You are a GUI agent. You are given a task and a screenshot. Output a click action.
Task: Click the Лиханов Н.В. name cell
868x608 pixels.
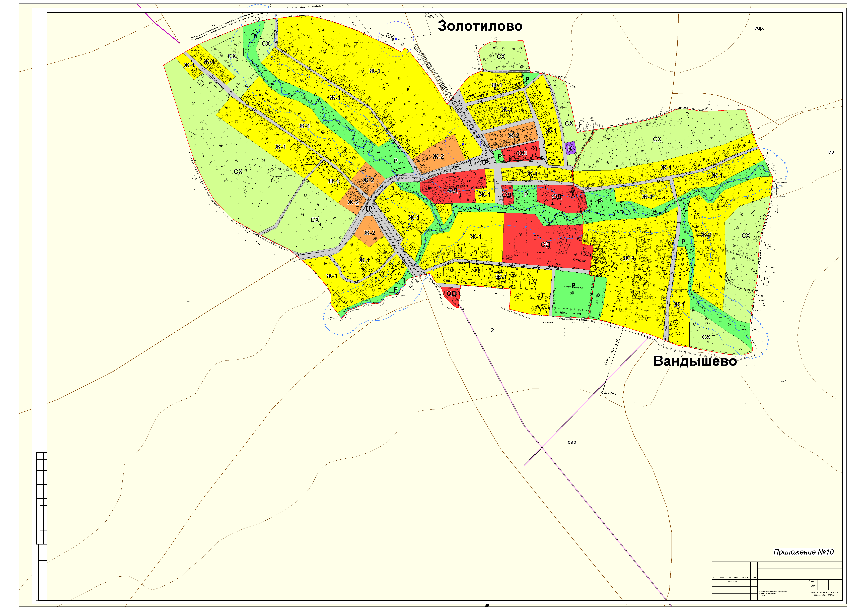point(732,582)
